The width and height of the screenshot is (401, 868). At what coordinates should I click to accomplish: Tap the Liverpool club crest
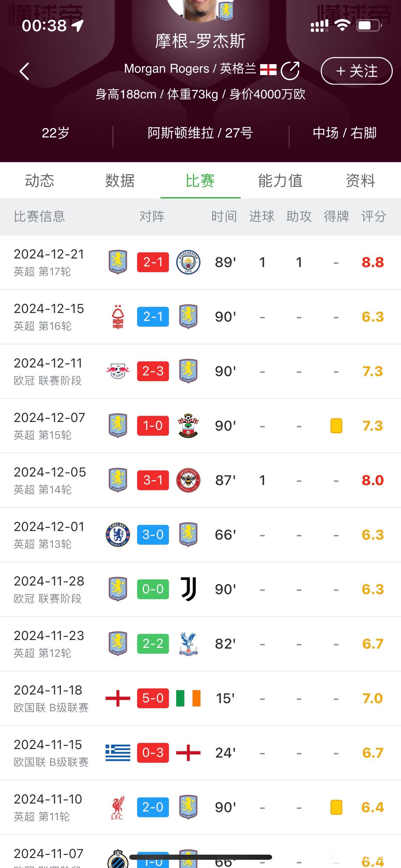(x=118, y=807)
